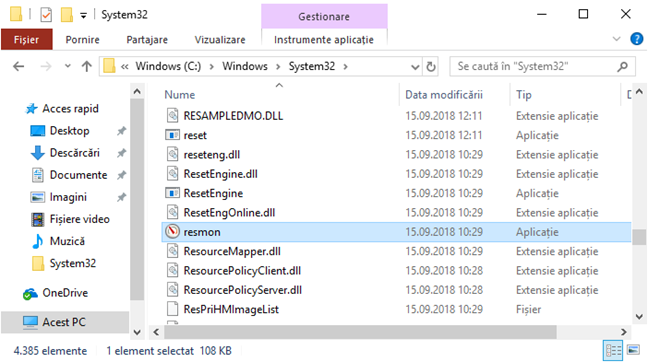Sort by the Nume column header
The image size is (648, 362).
point(179,95)
